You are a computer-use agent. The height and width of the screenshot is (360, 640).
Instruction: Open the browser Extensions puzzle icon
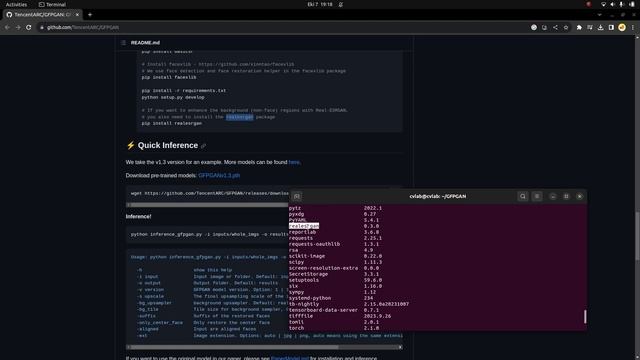pos(579,27)
